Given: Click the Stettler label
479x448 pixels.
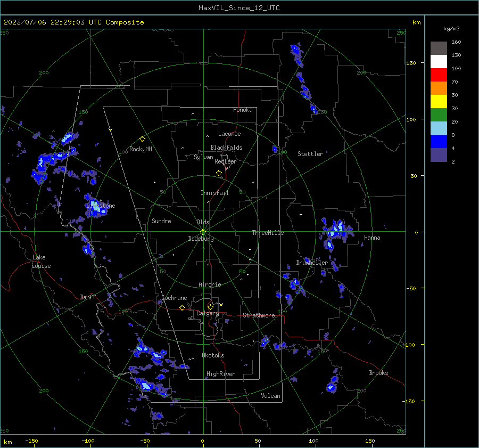Looking at the screenshot, I should point(310,154).
